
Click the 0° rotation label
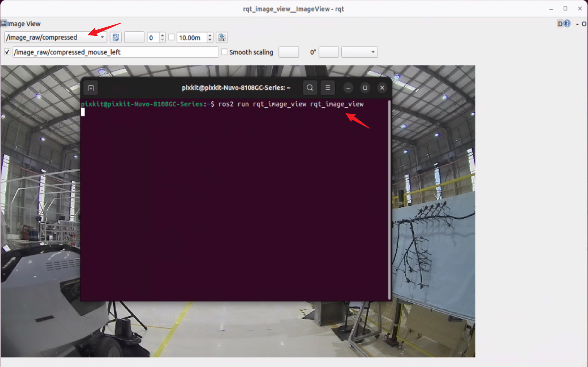point(313,52)
